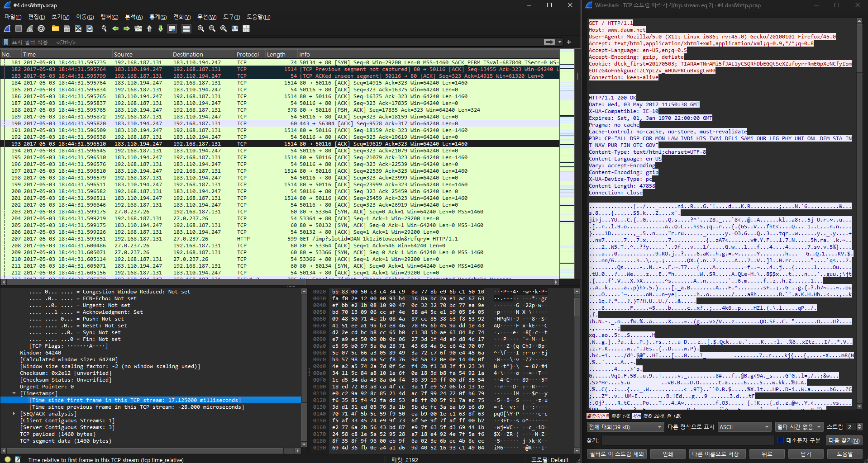Screen dimensions: 868x463
Task: Toggle auto-scroll during live capture button
Action: point(172,28)
